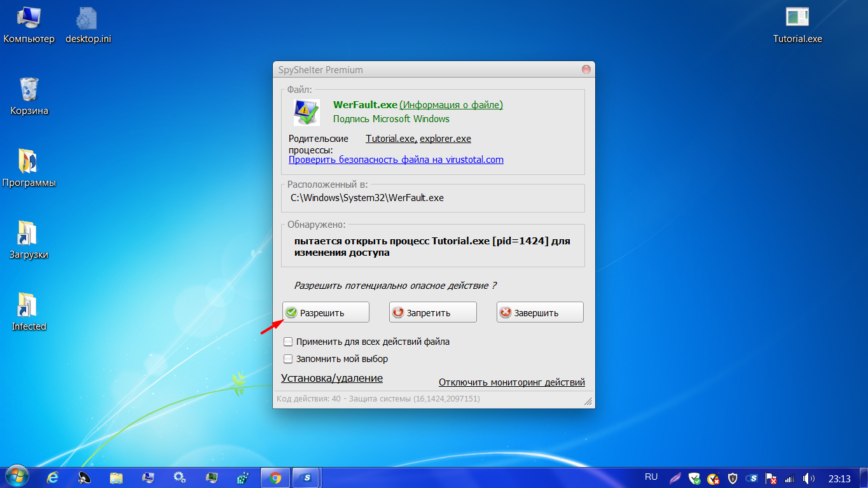Screen dimensions: 868x488
Task: Click the explorer.exe parent process link
Action: [445, 139]
